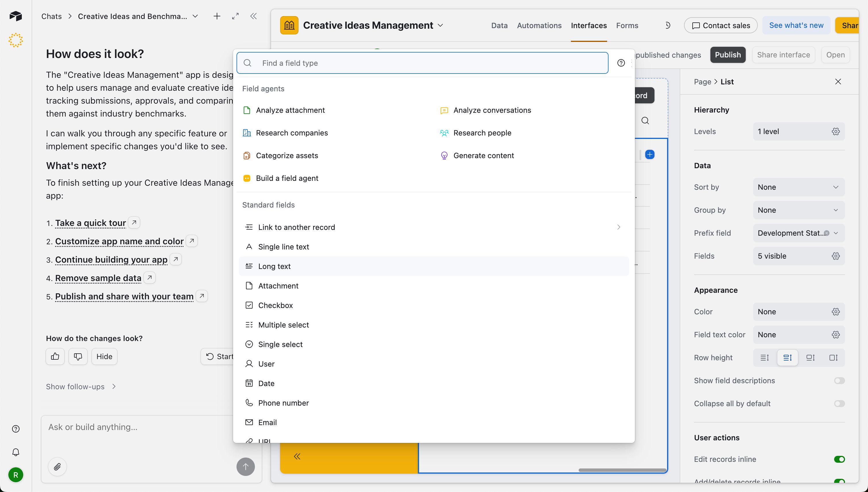Screen dimensions: 868x492
Task: Open Levels settings gear
Action: click(836, 131)
